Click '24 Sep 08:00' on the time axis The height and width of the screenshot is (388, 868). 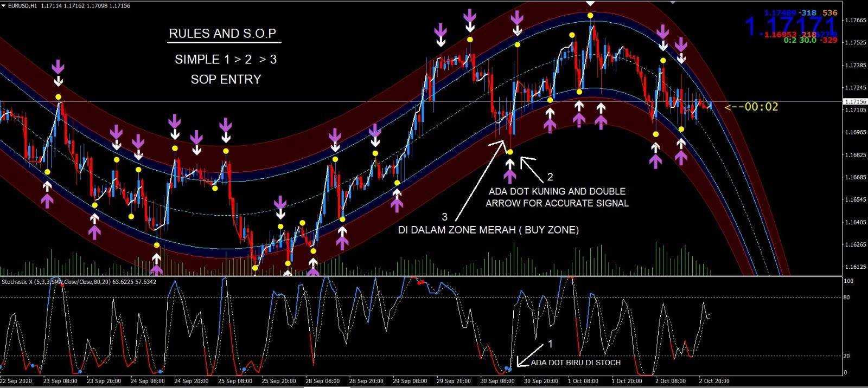[148, 381]
